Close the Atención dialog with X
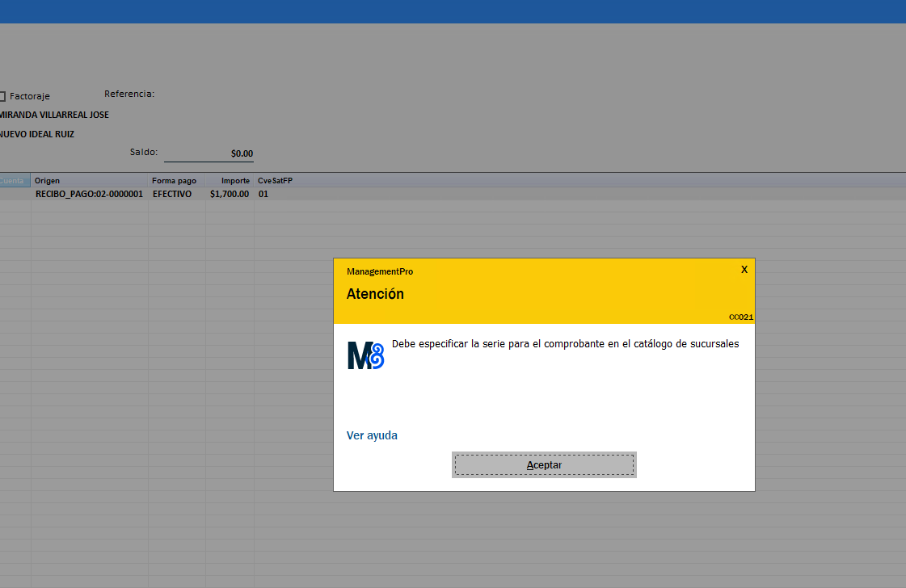The height and width of the screenshot is (588, 906). [x=744, y=269]
